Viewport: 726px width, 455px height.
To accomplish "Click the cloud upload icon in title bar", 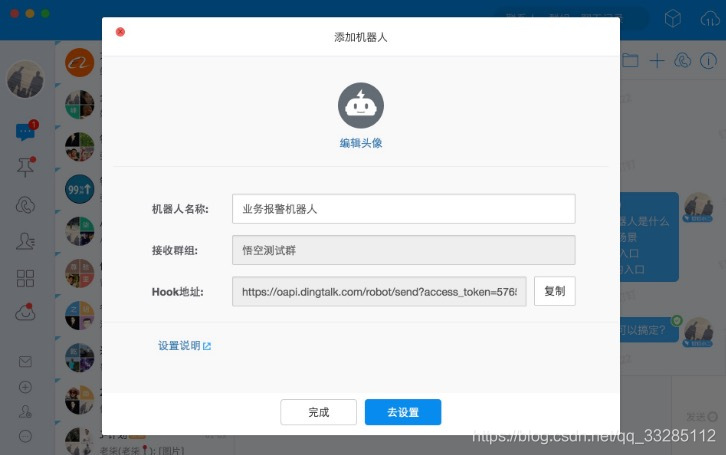I will [x=710, y=19].
